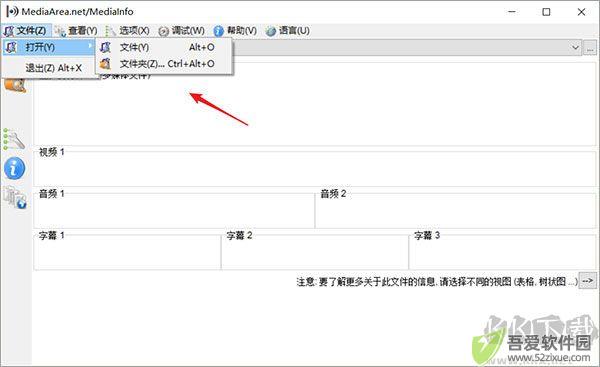Click the 字幕 2 panel
The width and height of the screenshot is (600, 367).
click(315, 251)
